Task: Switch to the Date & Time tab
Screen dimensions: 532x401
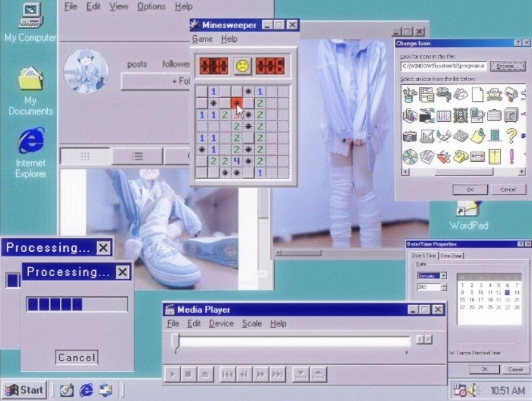Action: coord(423,255)
